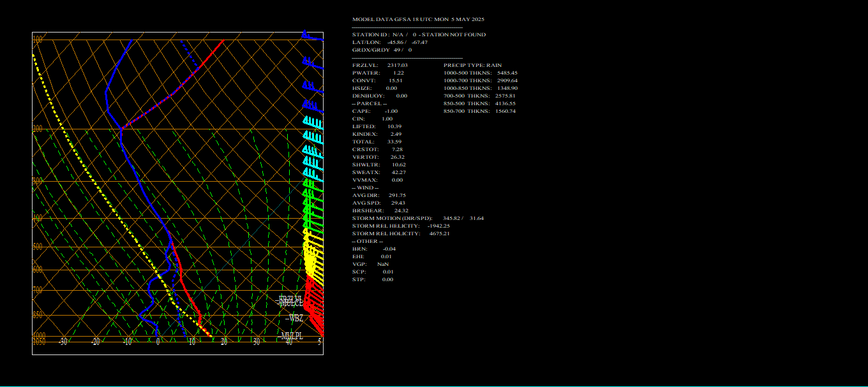Click the AVG SPD value 29.43
Image resolution: width=868 pixels, height=387 pixels.
coord(398,203)
